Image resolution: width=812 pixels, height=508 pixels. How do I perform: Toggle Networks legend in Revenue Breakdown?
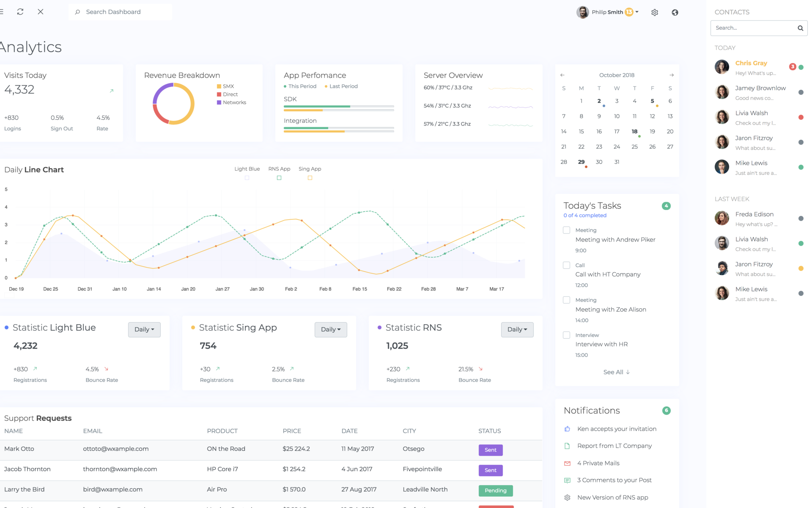point(231,102)
